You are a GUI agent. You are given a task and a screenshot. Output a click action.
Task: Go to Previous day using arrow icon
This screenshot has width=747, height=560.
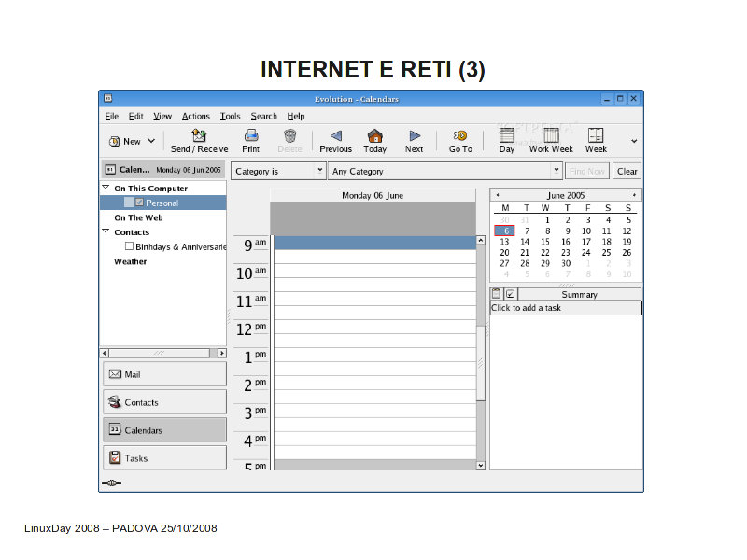click(335, 136)
